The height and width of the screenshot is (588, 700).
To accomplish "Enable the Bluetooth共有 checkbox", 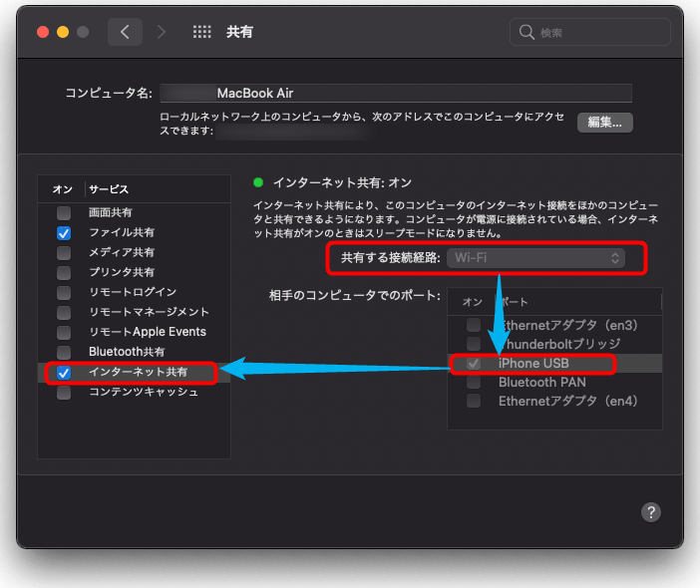I will [x=64, y=352].
